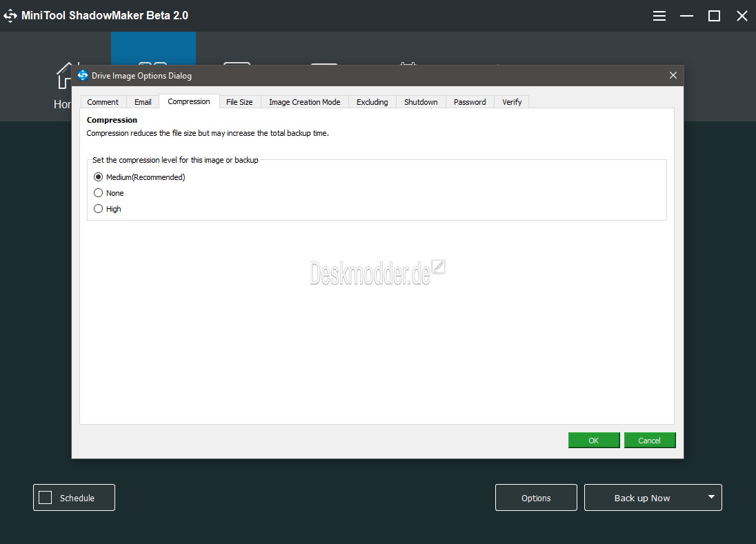756x544 pixels.
Task: Switch to the Excluding tab
Action: point(372,102)
